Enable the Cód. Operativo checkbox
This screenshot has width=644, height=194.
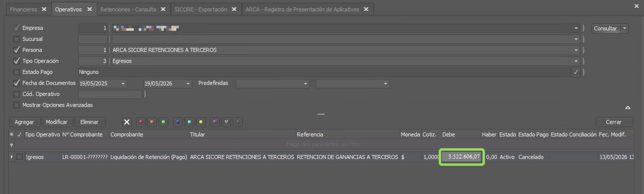(x=17, y=94)
